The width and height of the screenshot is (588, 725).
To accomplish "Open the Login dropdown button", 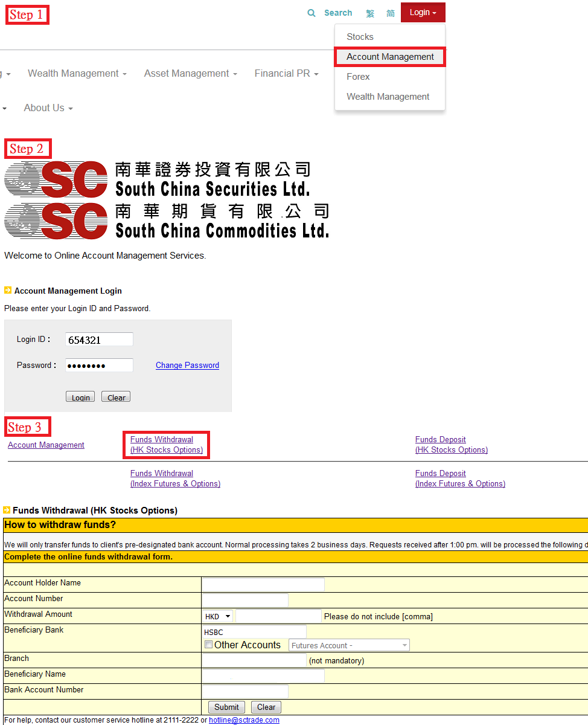I will click(423, 13).
